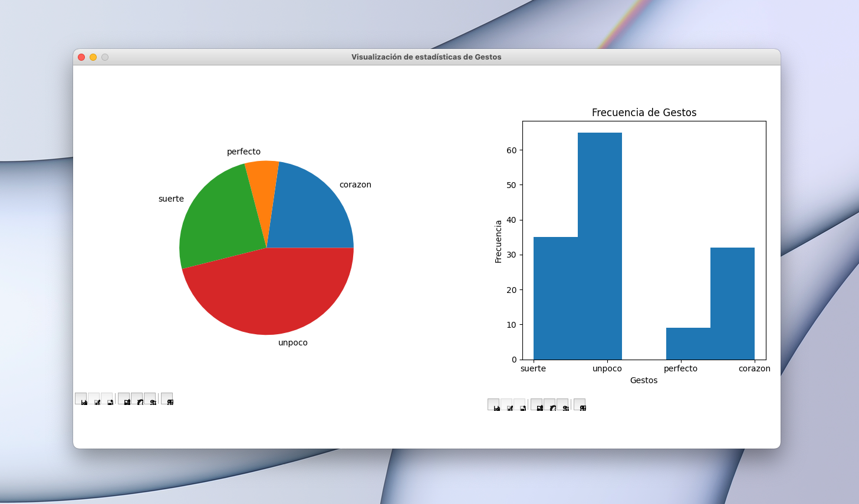This screenshot has height=504, width=859.
Task: Open Configure Subplots in bar chart toolbar
Action: [562, 404]
